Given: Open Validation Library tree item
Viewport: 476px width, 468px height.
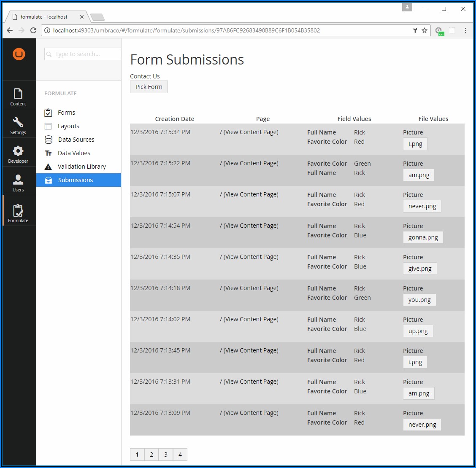Looking at the screenshot, I should (x=81, y=167).
